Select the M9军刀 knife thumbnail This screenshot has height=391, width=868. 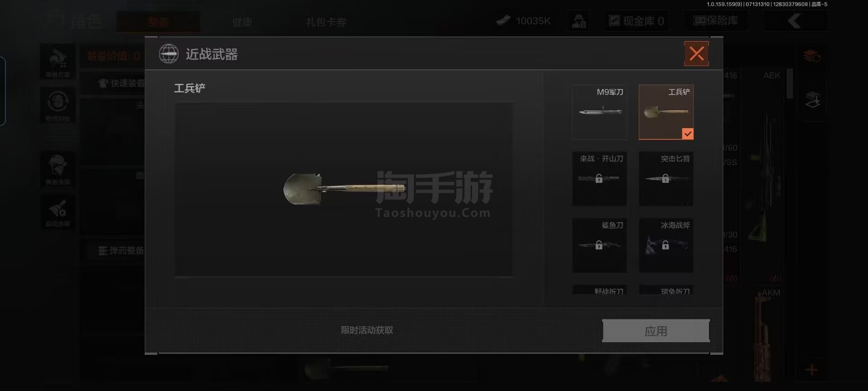click(599, 112)
